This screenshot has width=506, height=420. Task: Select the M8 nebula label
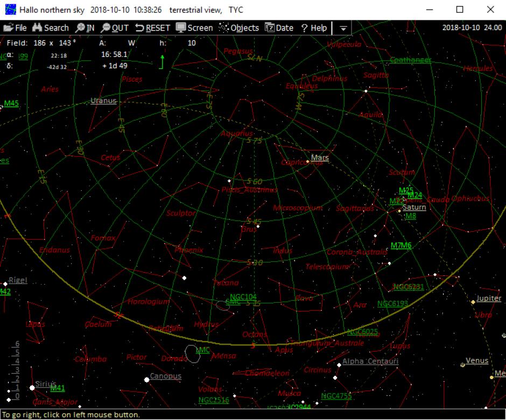tap(411, 216)
